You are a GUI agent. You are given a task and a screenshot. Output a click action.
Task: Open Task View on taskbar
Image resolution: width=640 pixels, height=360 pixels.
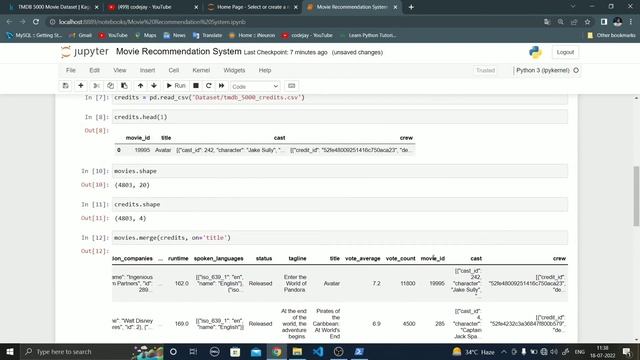pos(193,351)
